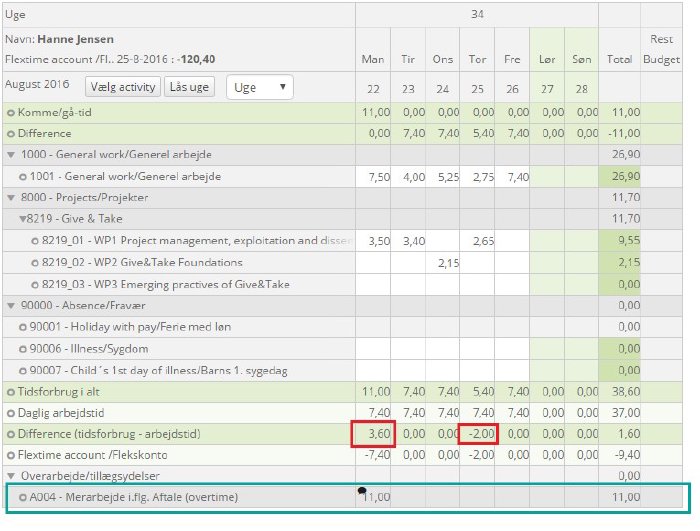The width and height of the screenshot is (700, 531).
Task: Click the bullet icon beside 8219_02 WP2 Give&Take Foundations
Action: click(x=35, y=263)
